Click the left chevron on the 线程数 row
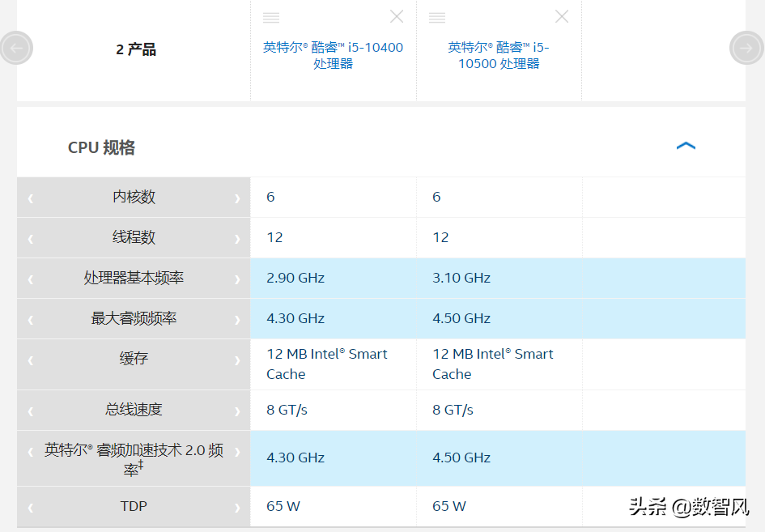This screenshot has width=765, height=532. click(x=30, y=237)
